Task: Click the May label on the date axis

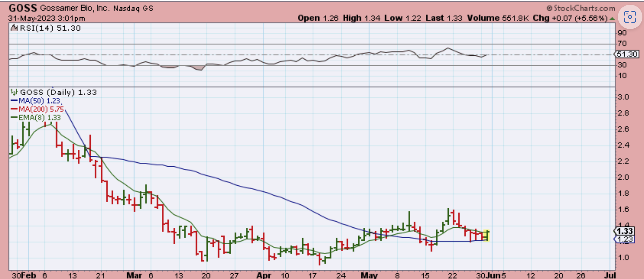Action: pyautogui.click(x=369, y=275)
